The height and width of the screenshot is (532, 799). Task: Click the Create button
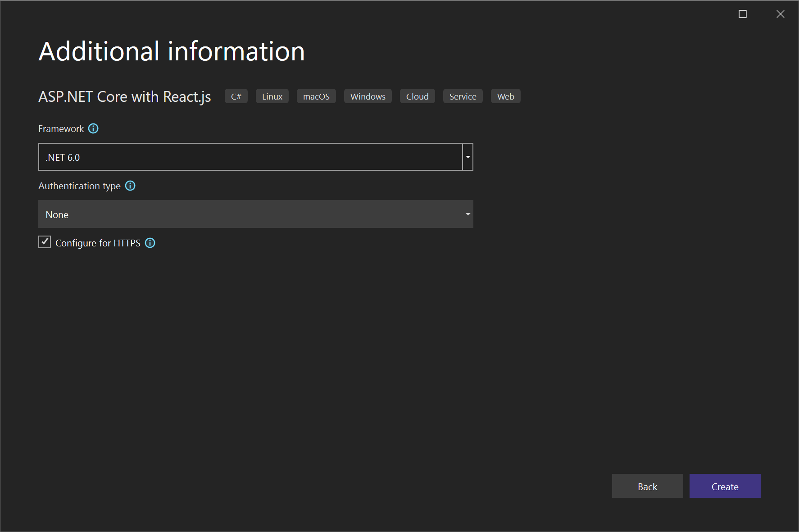coord(725,486)
